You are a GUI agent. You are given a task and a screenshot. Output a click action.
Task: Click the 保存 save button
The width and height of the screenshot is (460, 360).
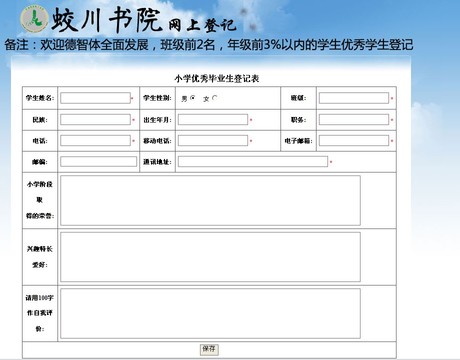209,349
